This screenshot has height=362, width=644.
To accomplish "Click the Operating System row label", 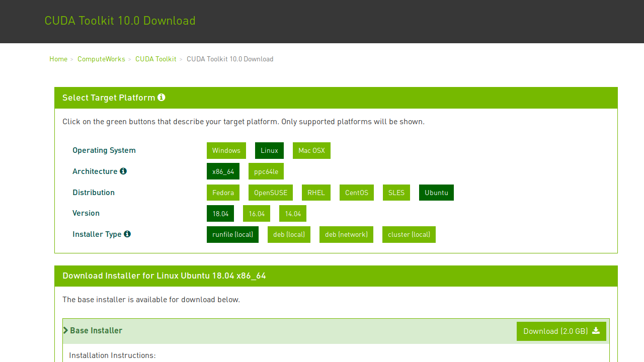I will pos(104,150).
